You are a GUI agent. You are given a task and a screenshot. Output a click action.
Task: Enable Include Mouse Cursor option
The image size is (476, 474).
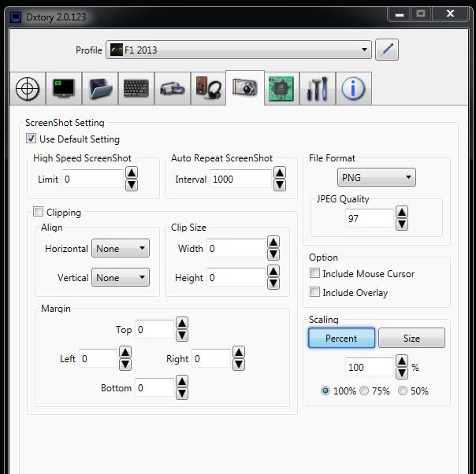point(314,273)
